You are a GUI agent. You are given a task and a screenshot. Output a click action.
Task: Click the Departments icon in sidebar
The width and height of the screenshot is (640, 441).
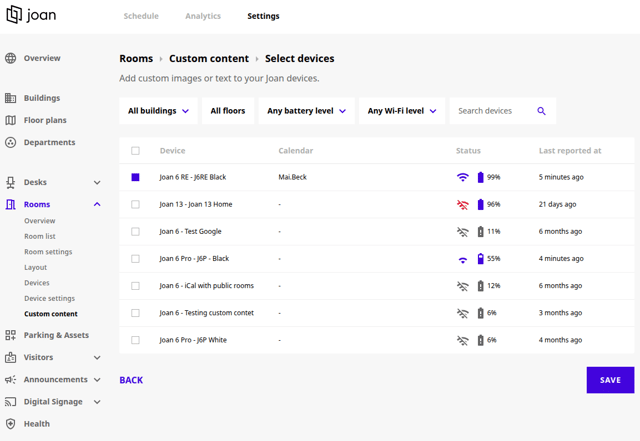click(x=11, y=142)
